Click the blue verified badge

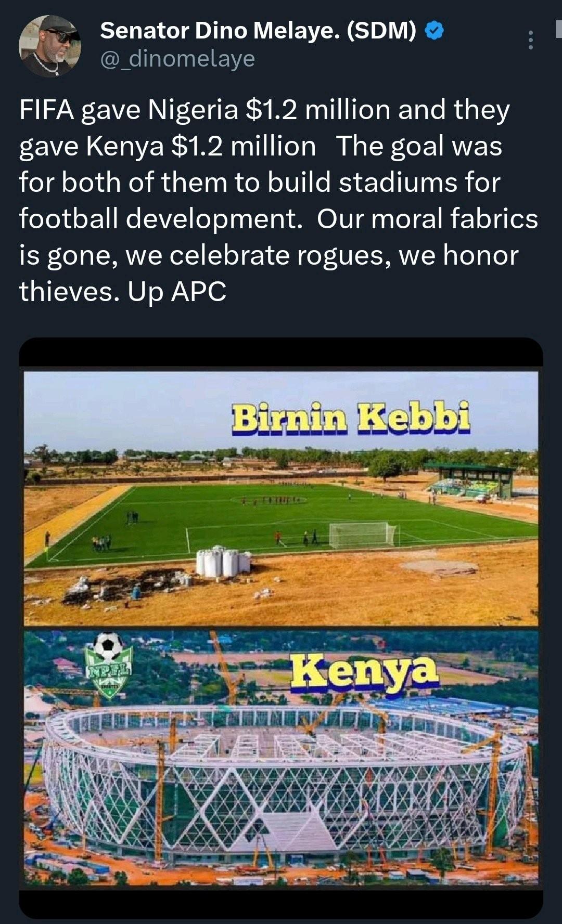[434, 31]
